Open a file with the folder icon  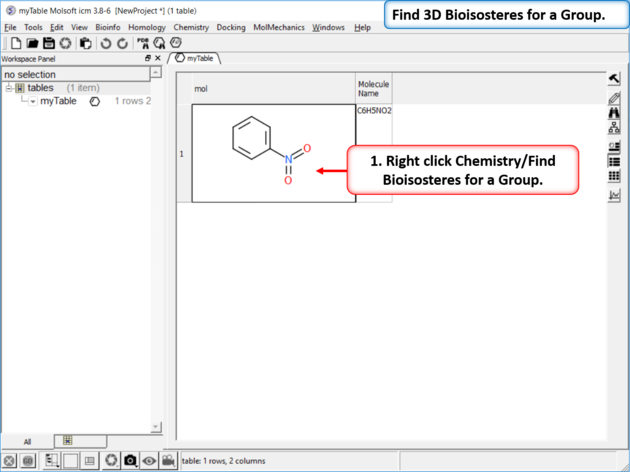coord(32,43)
